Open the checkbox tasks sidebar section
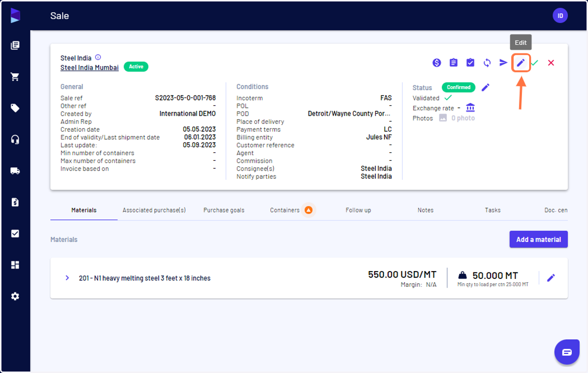The height and width of the screenshot is (373, 588). click(15, 234)
